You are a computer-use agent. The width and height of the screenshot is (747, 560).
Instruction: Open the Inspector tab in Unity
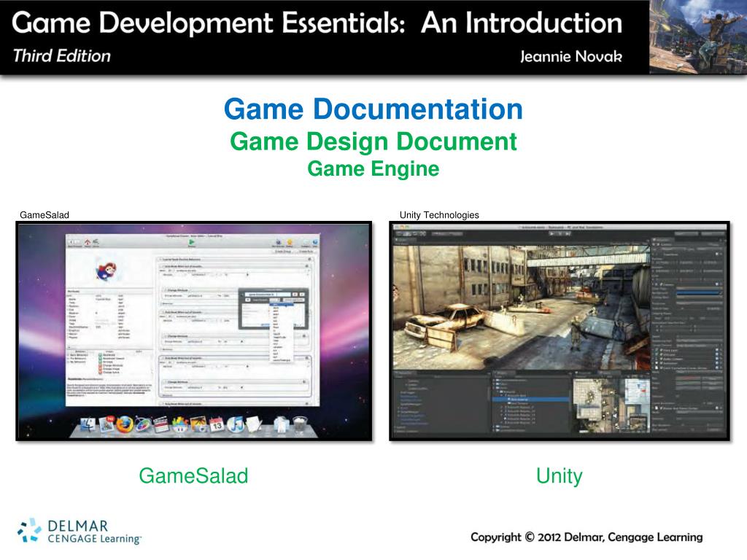pyautogui.click(x=662, y=240)
